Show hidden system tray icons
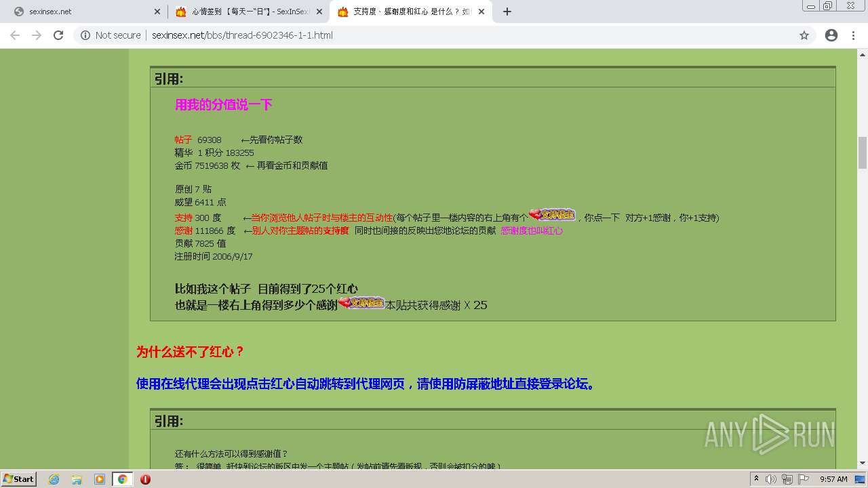 pyautogui.click(x=756, y=479)
